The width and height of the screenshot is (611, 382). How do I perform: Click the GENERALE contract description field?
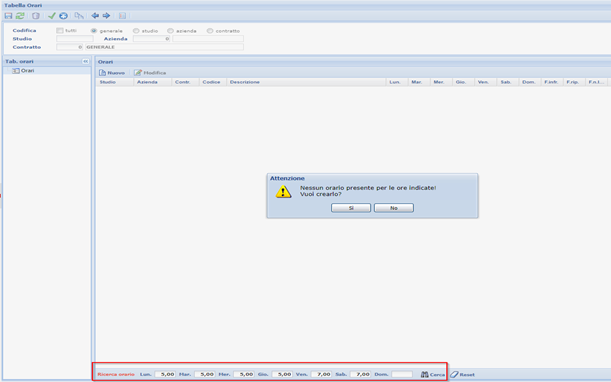click(164, 47)
